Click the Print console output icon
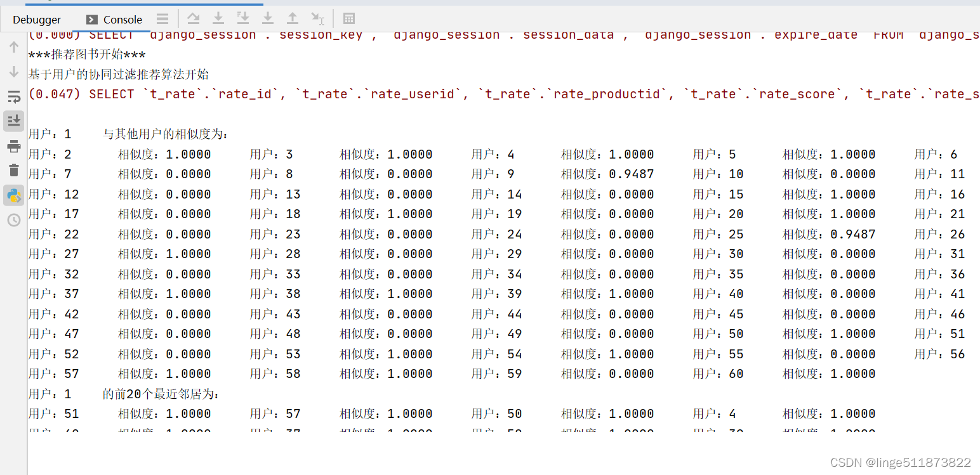 (14, 146)
